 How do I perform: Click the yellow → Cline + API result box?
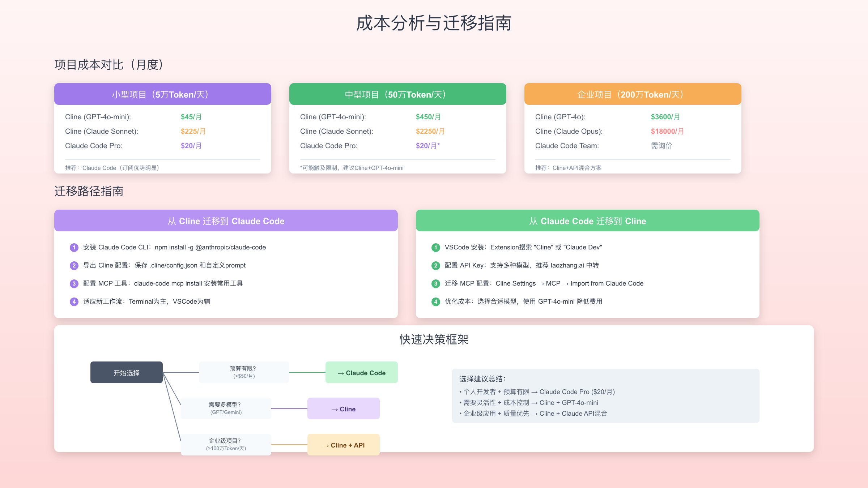tap(344, 445)
